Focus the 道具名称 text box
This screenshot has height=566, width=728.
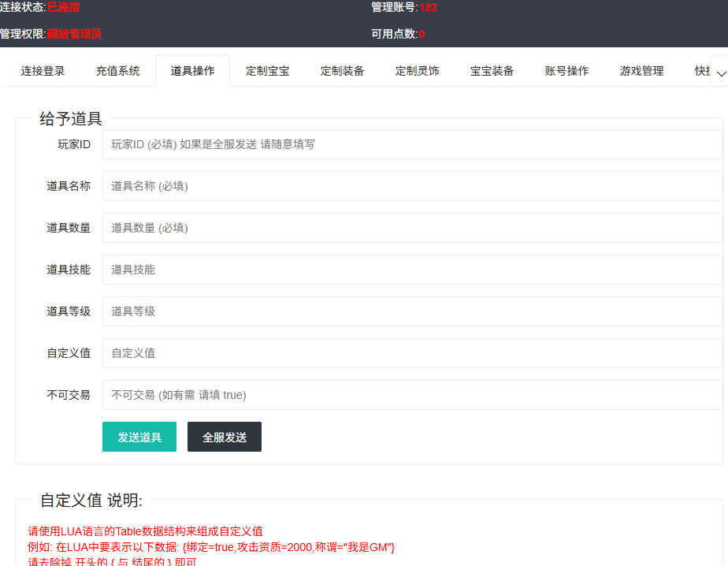412,186
